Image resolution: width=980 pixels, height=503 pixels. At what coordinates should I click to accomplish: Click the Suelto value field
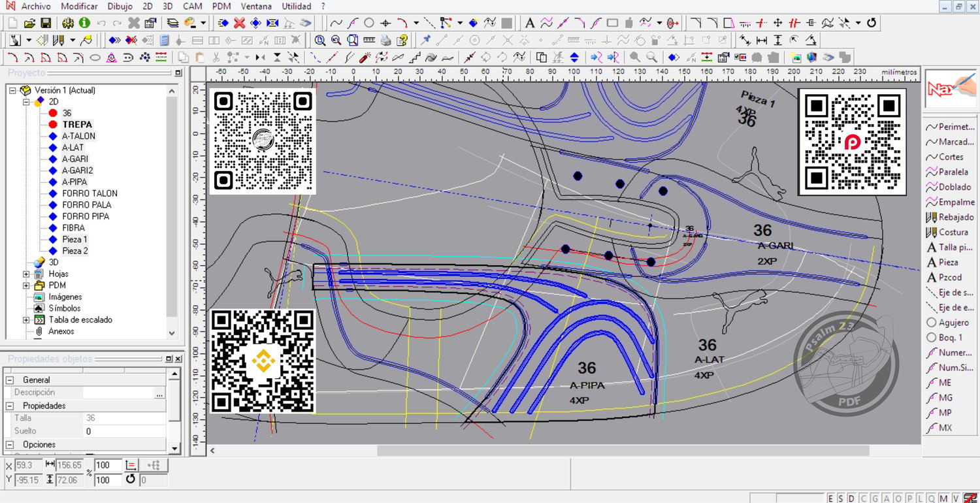click(125, 431)
